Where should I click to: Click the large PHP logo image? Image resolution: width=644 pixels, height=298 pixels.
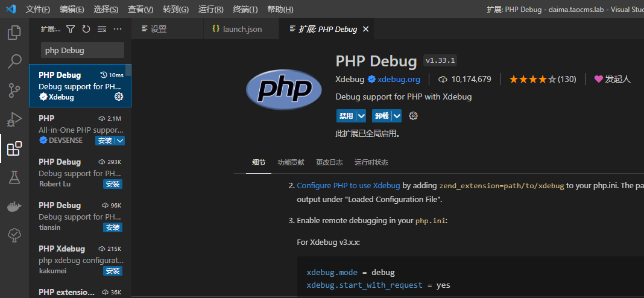pyautogui.click(x=284, y=90)
